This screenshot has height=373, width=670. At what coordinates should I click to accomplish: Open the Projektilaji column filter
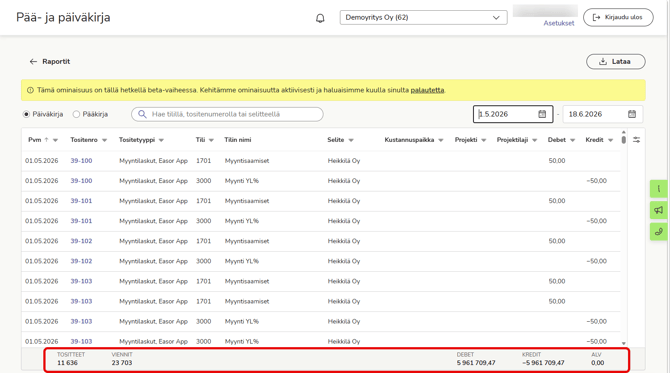pos(534,140)
